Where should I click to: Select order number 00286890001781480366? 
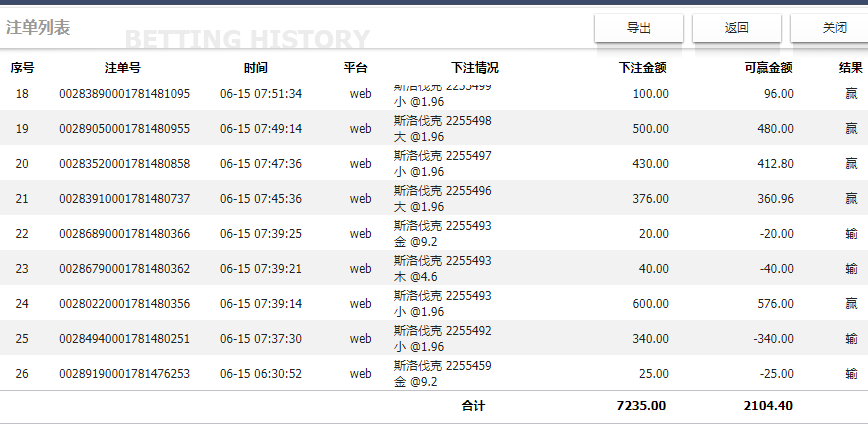tap(125, 234)
